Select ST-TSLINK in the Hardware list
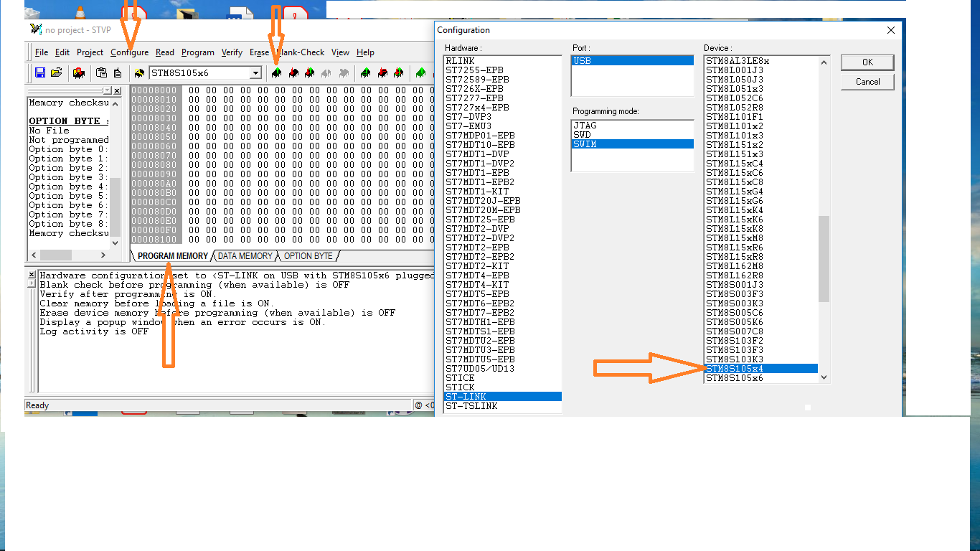The height and width of the screenshot is (551, 980). click(503, 406)
